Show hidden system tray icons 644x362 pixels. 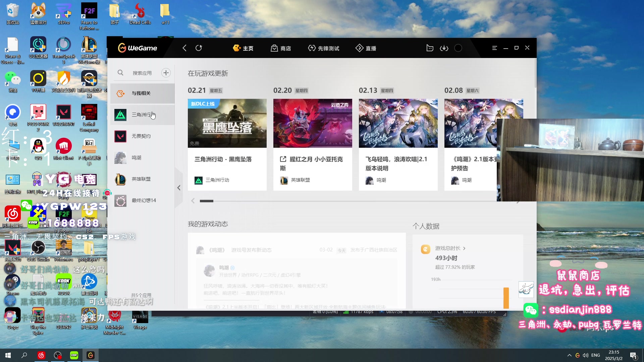point(569,355)
